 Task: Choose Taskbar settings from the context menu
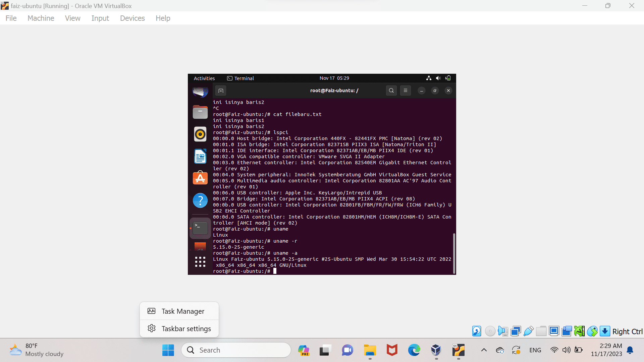pos(179,329)
